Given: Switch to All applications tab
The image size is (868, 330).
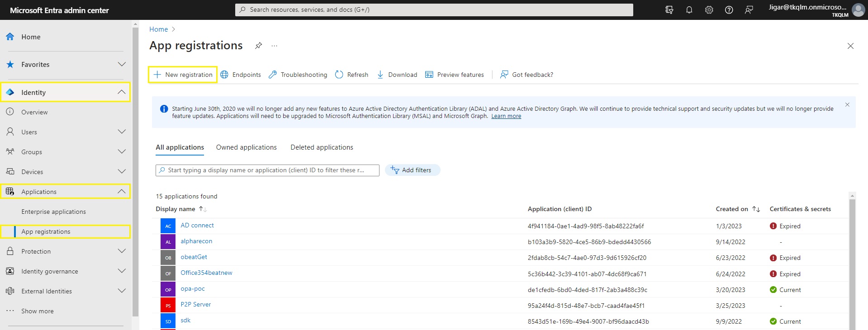Looking at the screenshot, I should (180, 147).
